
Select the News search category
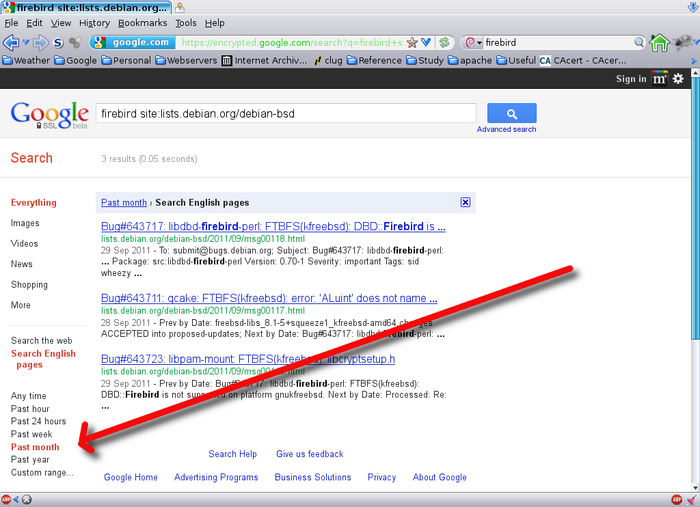(x=21, y=264)
